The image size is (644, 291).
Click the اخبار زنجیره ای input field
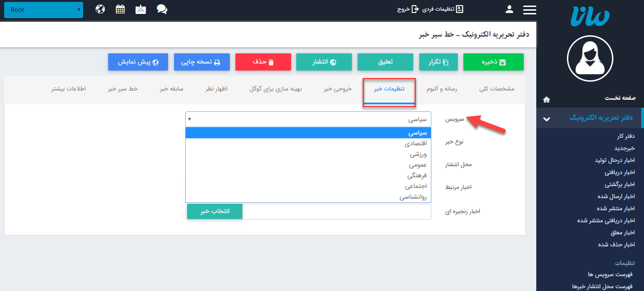(337, 211)
